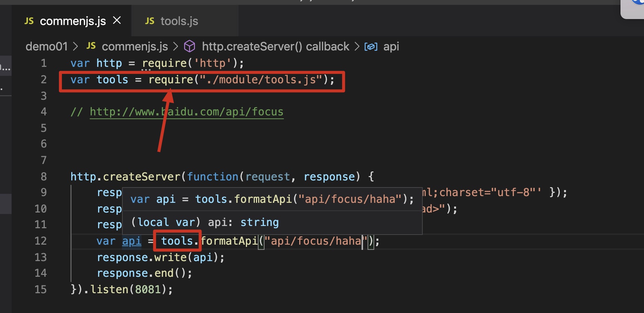This screenshot has height=313, width=644.
Task: Click line number 12 in gutter
Action: pyautogui.click(x=41, y=241)
